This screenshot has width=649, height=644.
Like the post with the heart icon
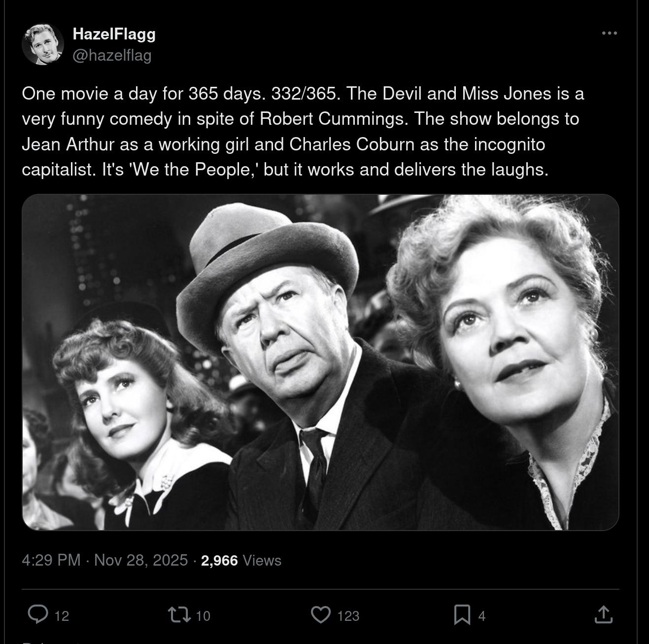(321, 614)
